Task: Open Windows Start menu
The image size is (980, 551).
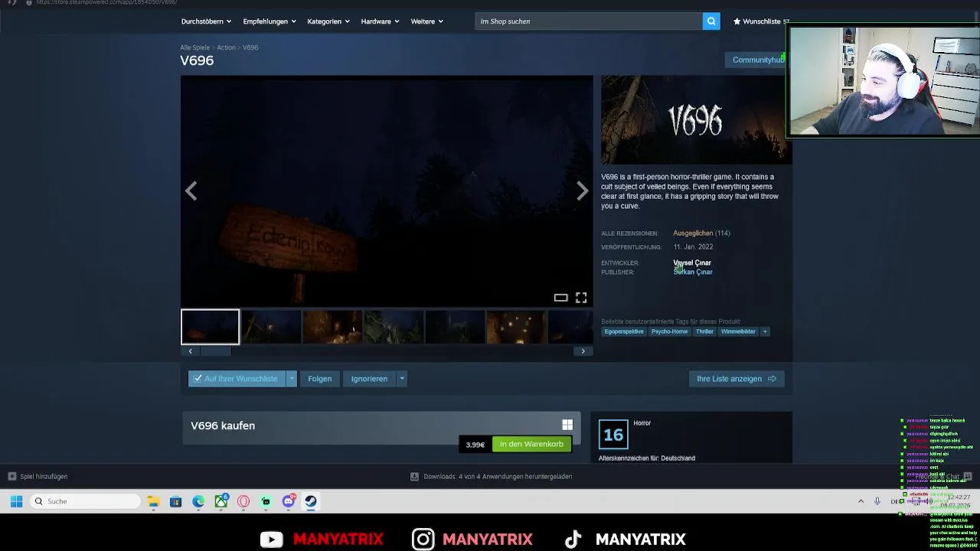Action: pos(16,501)
